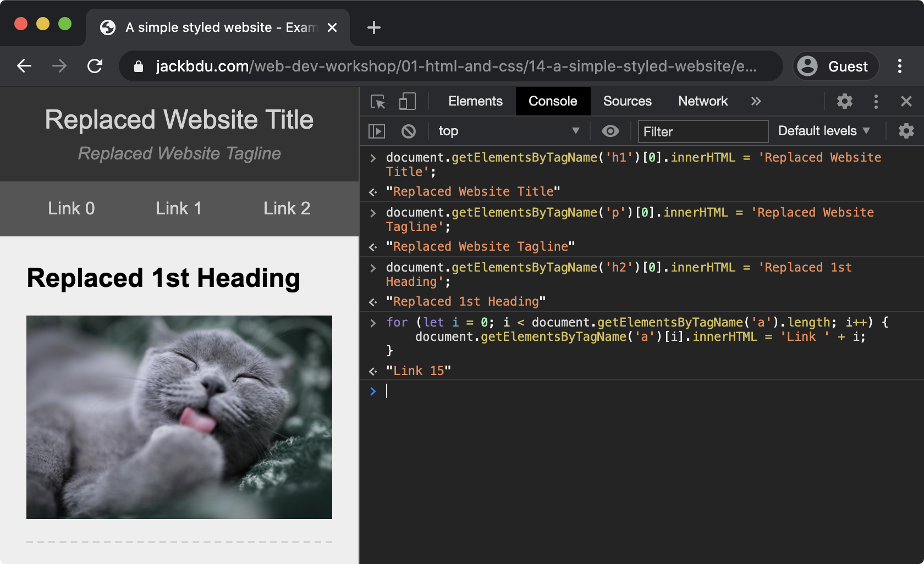Viewport: 924px width, 564px height.
Task: Click the Link 1 navigation link
Action: click(x=179, y=208)
